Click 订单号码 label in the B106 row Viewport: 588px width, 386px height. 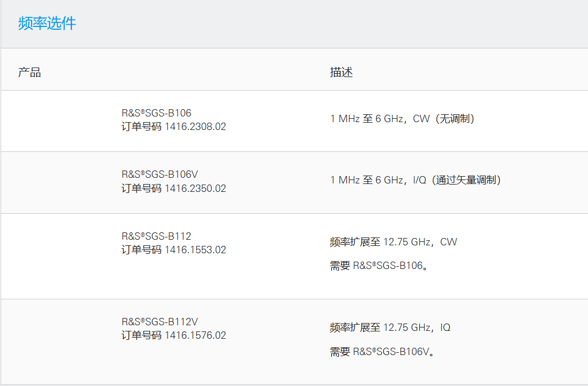tap(141, 127)
